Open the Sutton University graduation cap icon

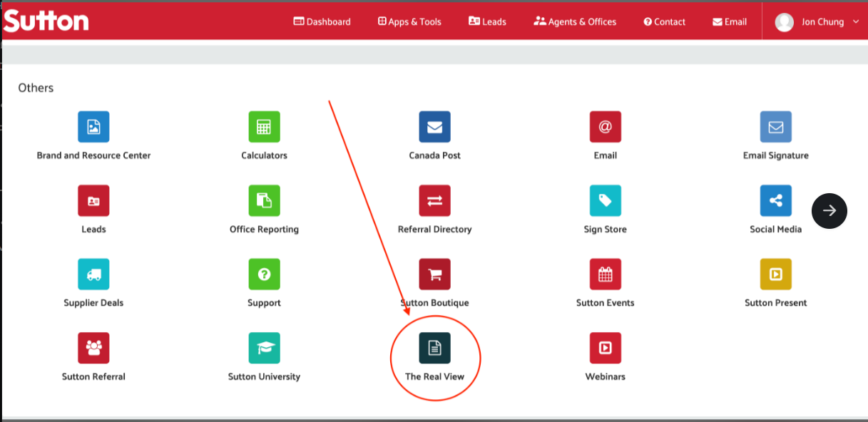[x=264, y=348]
